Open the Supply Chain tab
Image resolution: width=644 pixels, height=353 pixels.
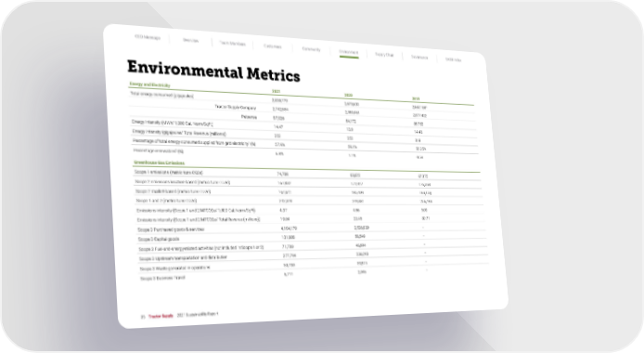(x=384, y=55)
